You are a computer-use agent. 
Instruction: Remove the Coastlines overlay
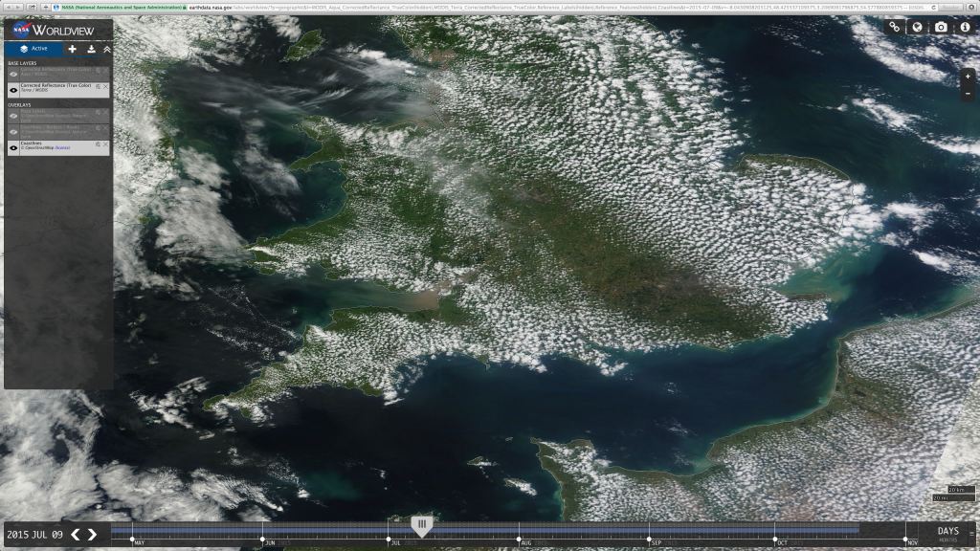point(105,145)
